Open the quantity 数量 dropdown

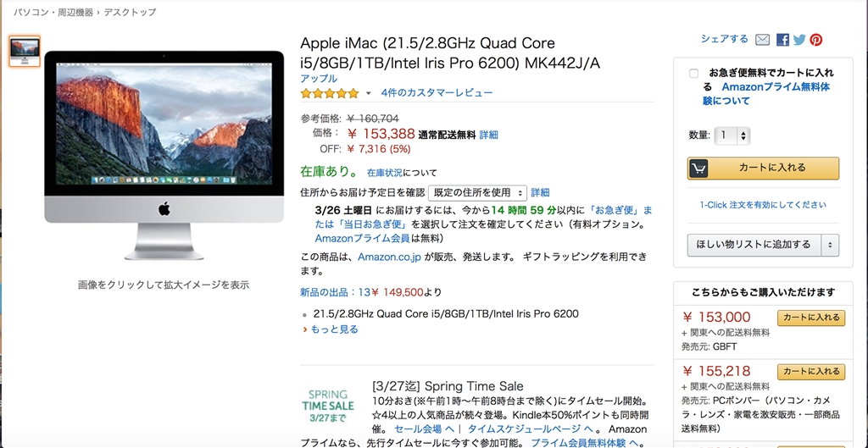click(x=732, y=136)
